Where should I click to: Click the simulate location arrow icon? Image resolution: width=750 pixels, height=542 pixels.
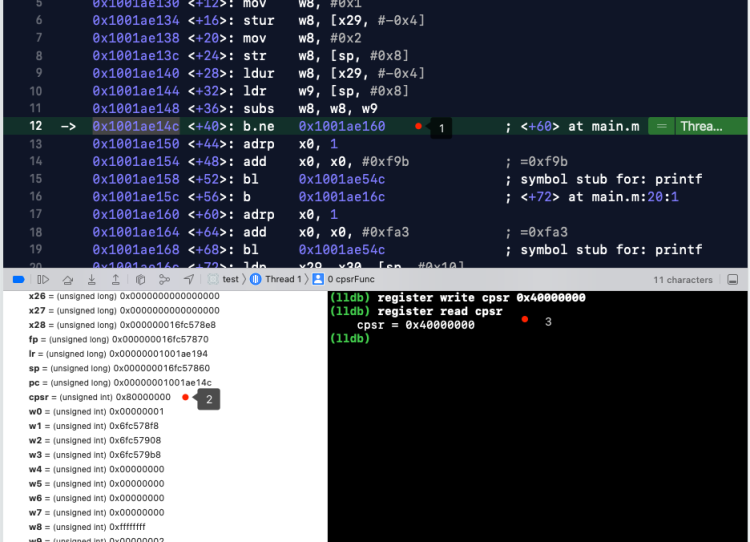pyautogui.click(x=188, y=280)
